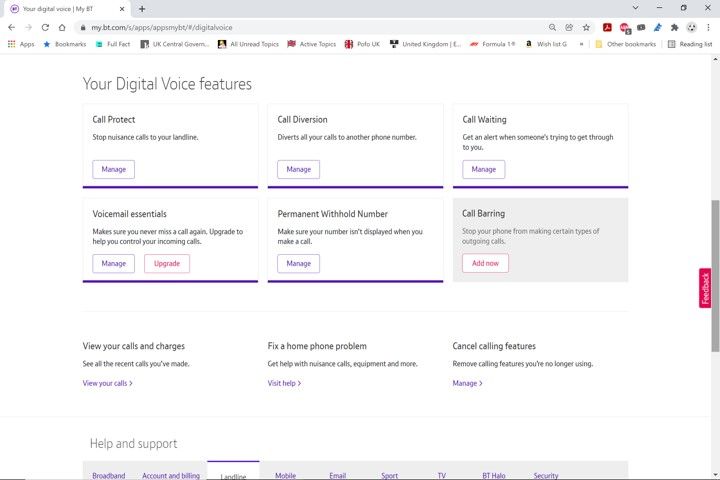Click Add now for Call Barring
Viewport: 720px width, 480px height.
click(485, 263)
